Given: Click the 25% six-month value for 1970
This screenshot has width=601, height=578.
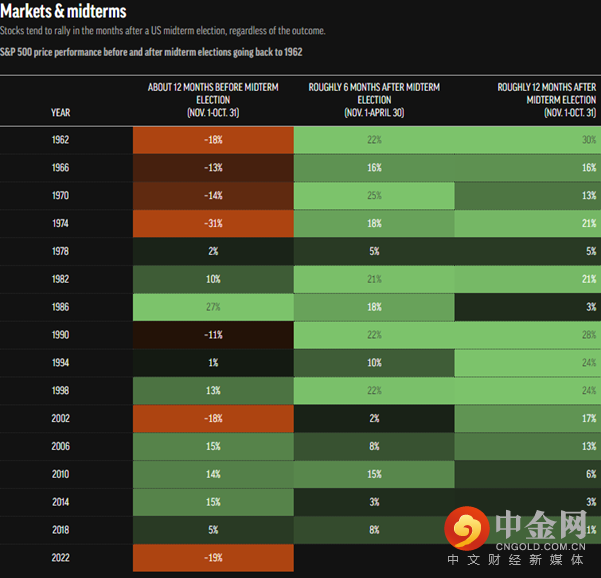Looking at the screenshot, I should pyautogui.click(x=374, y=195).
